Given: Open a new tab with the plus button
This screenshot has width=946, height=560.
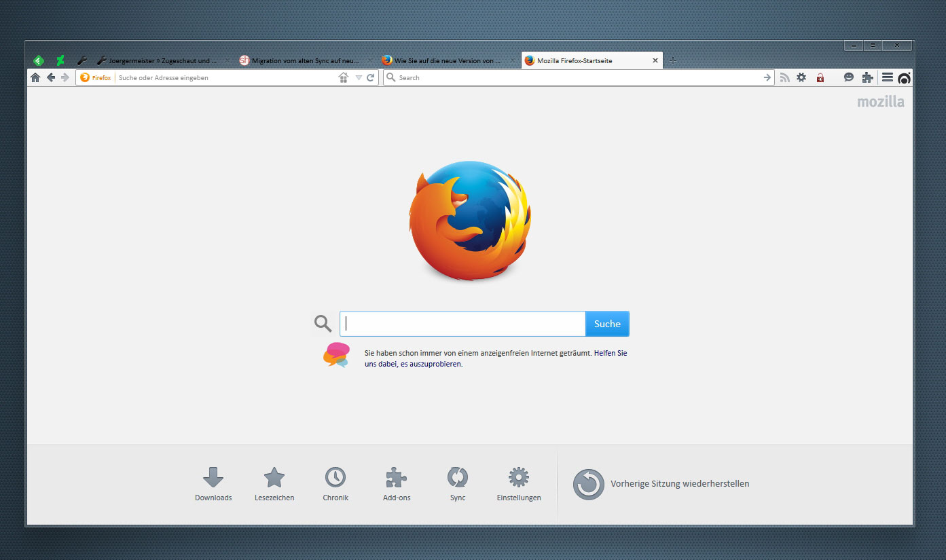Looking at the screenshot, I should (673, 60).
